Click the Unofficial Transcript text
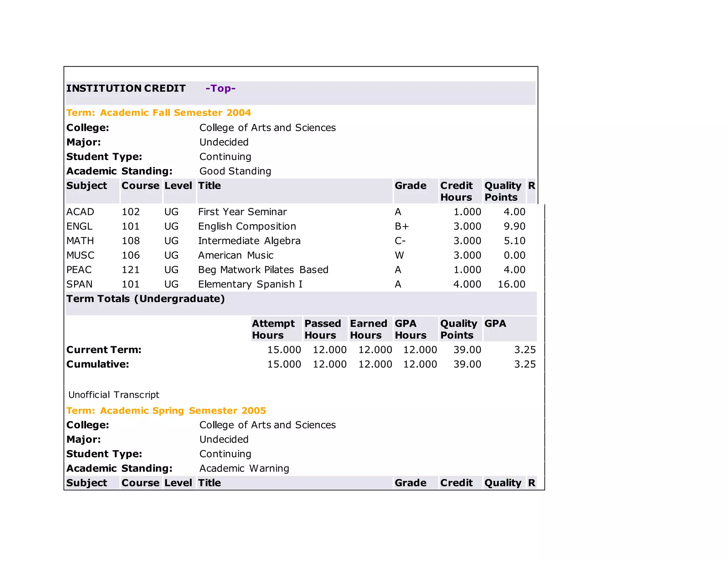The image size is (728, 562). coord(114,395)
